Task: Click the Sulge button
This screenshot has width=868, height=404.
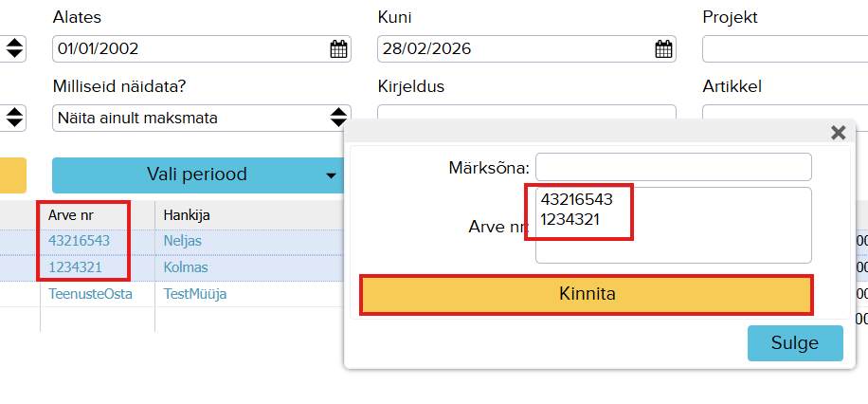Action: (795, 343)
